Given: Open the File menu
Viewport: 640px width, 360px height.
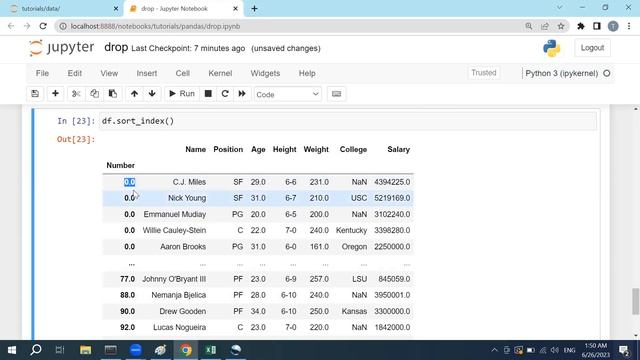Looking at the screenshot, I should point(42,73).
